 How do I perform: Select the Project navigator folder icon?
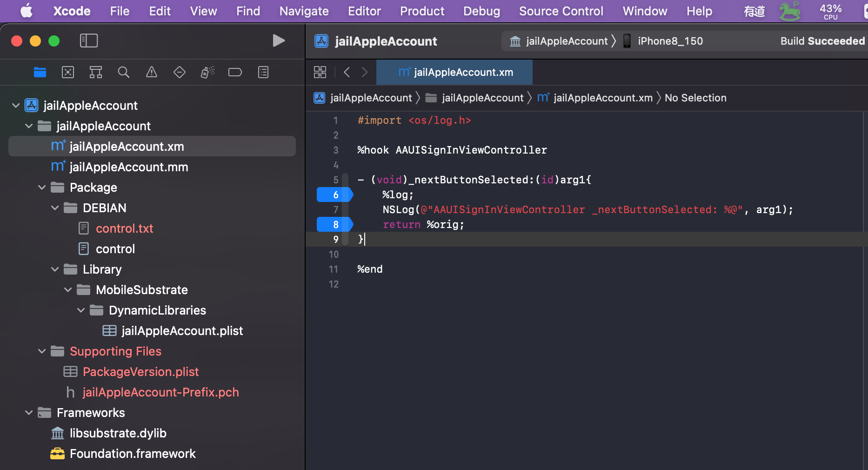point(40,72)
